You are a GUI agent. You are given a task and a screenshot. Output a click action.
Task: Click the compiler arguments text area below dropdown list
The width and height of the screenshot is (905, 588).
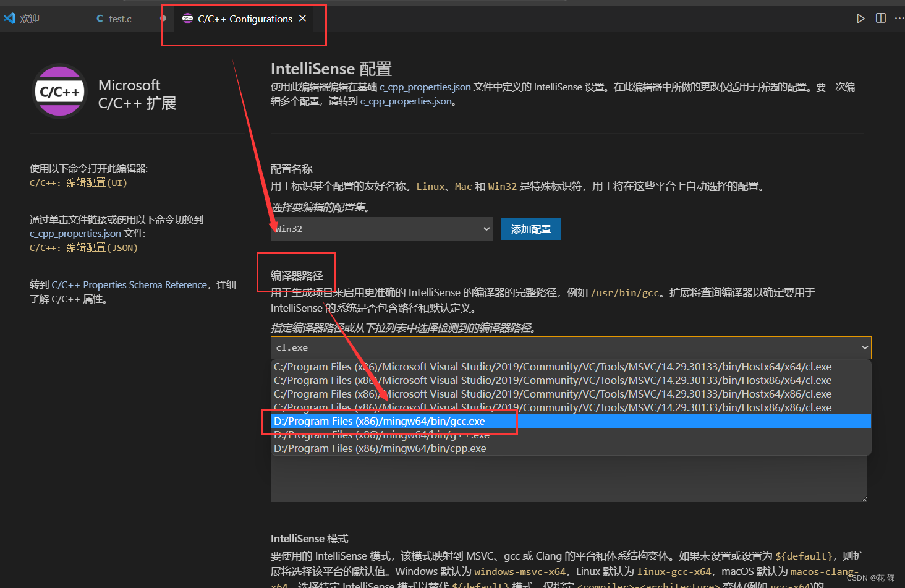point(569,479)
